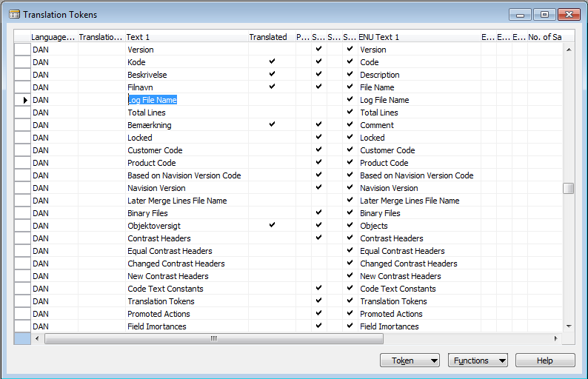The width and height of the screenshot is (588, 379).
Task: Select the row selector for Version row
Action: [x=23, y=50]
